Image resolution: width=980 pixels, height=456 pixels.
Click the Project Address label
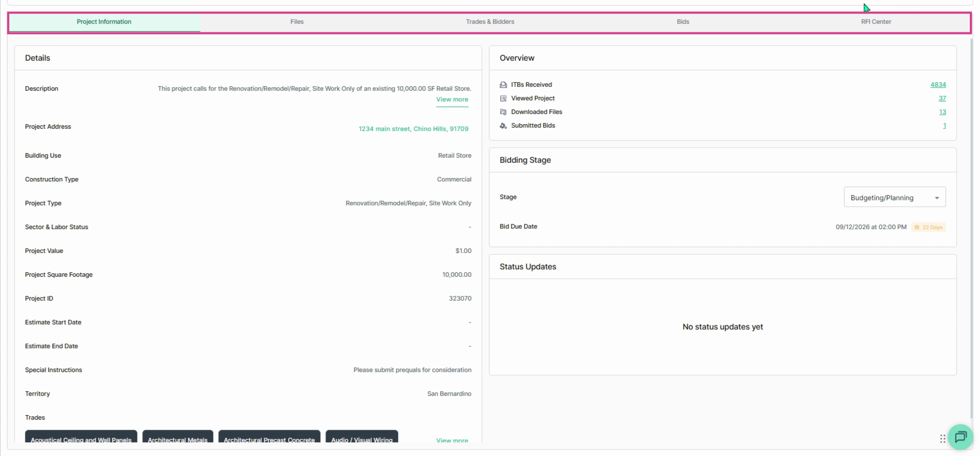click(48, 126)
